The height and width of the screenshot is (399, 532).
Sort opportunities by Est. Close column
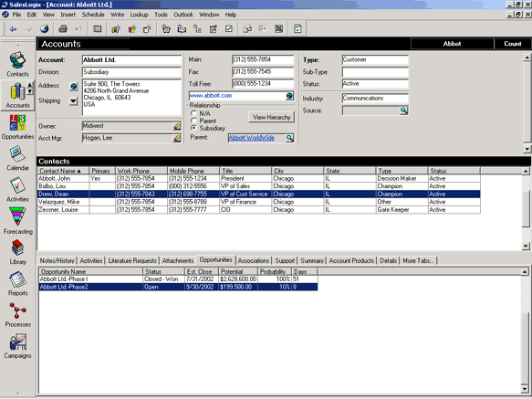[x=201, y=272]
